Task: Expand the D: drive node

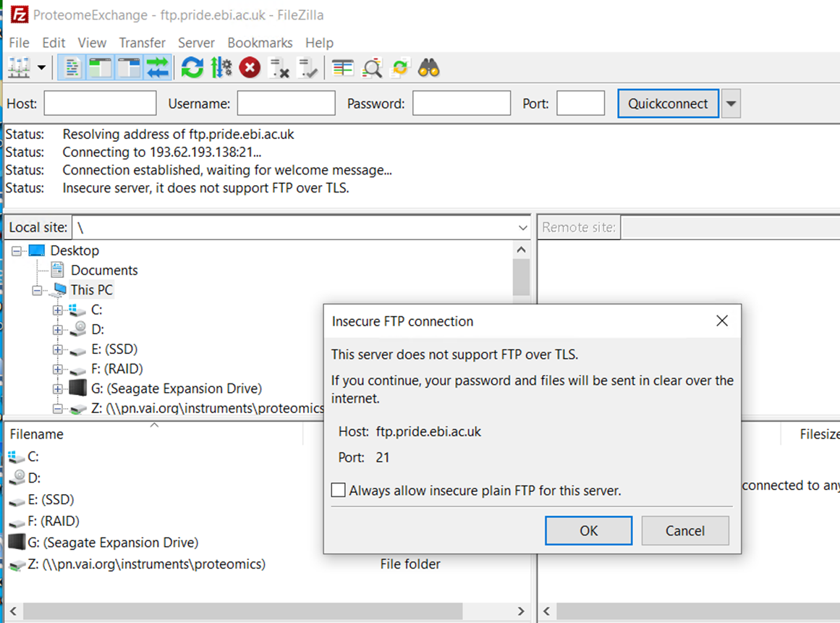Action: (57, 330)
